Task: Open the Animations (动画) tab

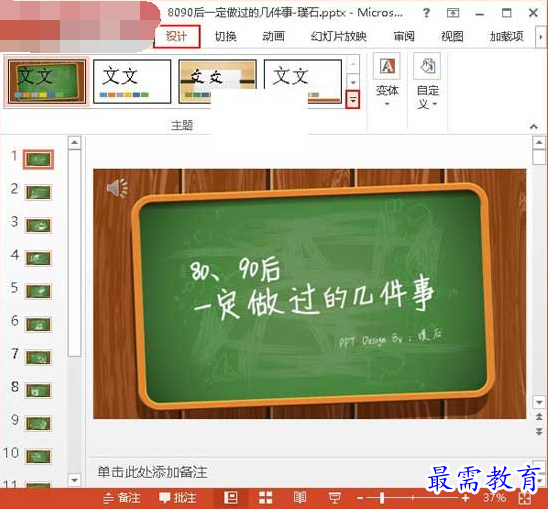Action: coord(273,36)
